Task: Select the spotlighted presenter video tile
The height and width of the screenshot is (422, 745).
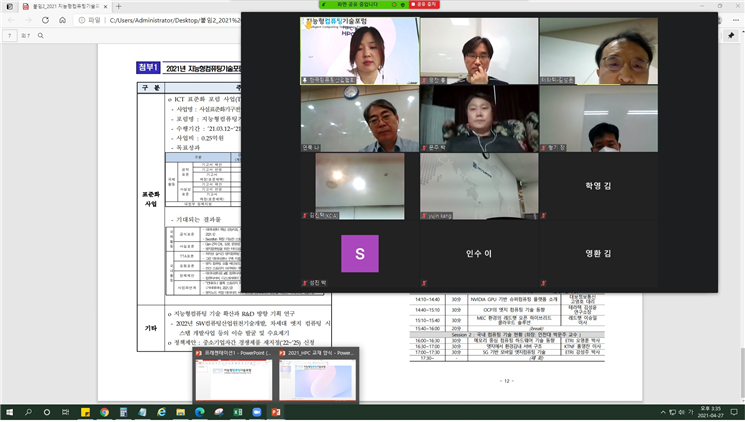Action: (x=360, y=51)
